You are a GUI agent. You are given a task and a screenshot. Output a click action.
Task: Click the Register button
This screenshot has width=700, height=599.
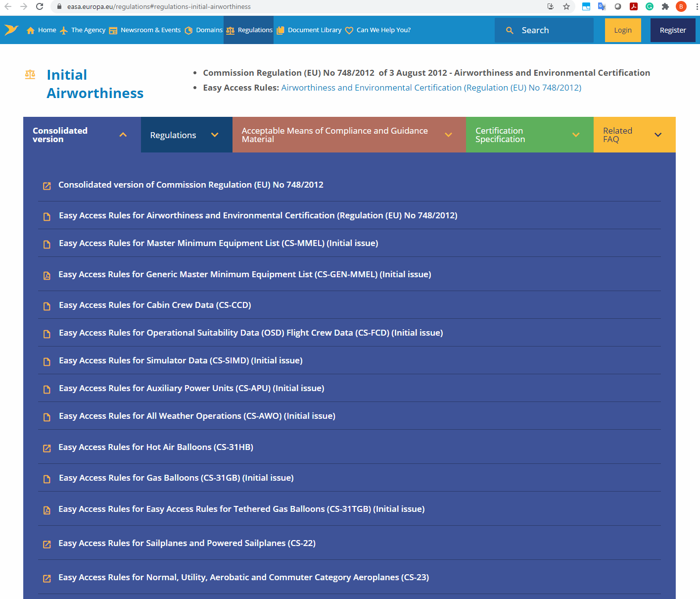[673, 30]
